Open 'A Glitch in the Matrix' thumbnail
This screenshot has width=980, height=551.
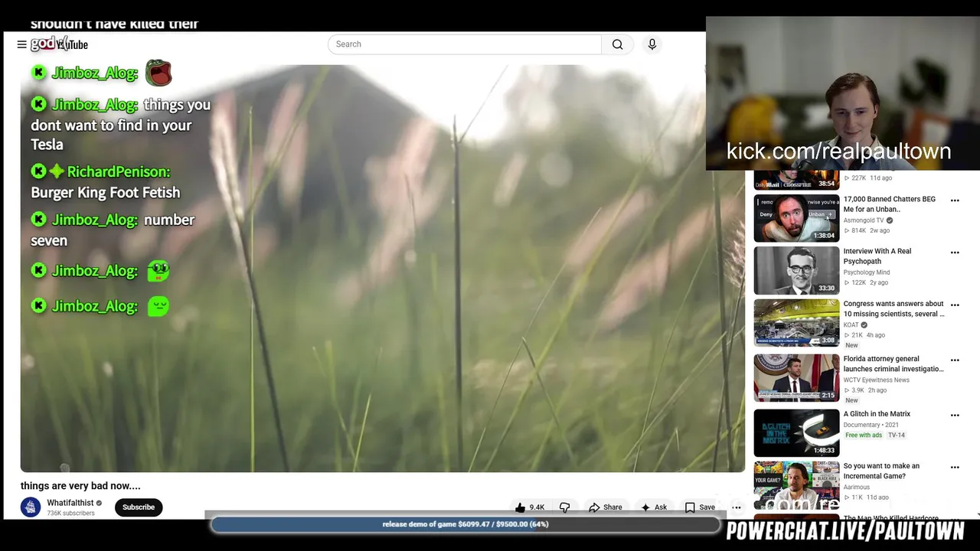[x=796, y=433]
